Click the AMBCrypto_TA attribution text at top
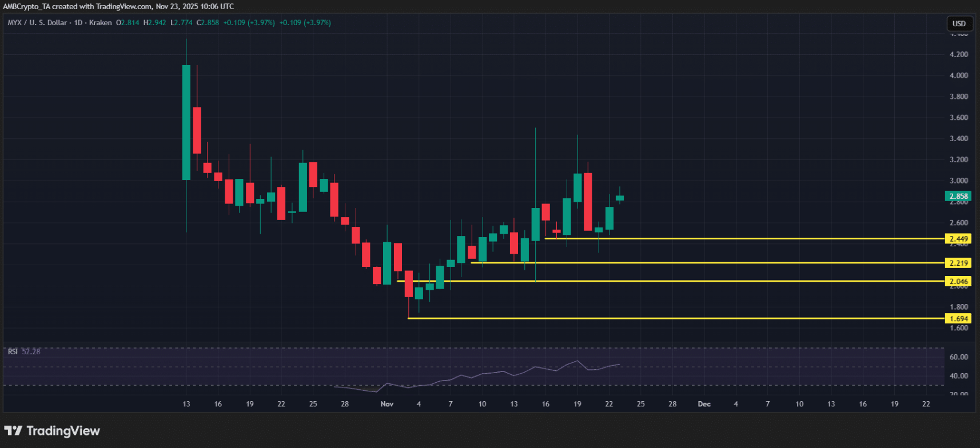This screenshot has width=980, height=448. coord(26,6)
